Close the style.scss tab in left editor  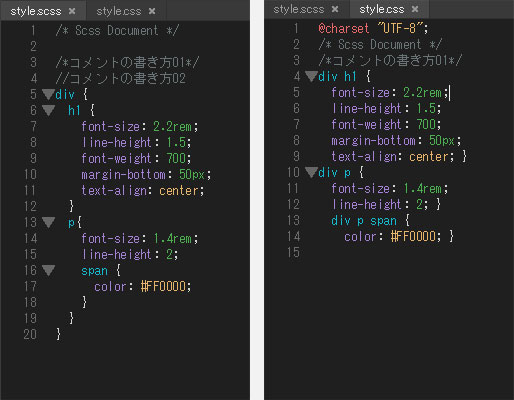(x=72, y=11)
